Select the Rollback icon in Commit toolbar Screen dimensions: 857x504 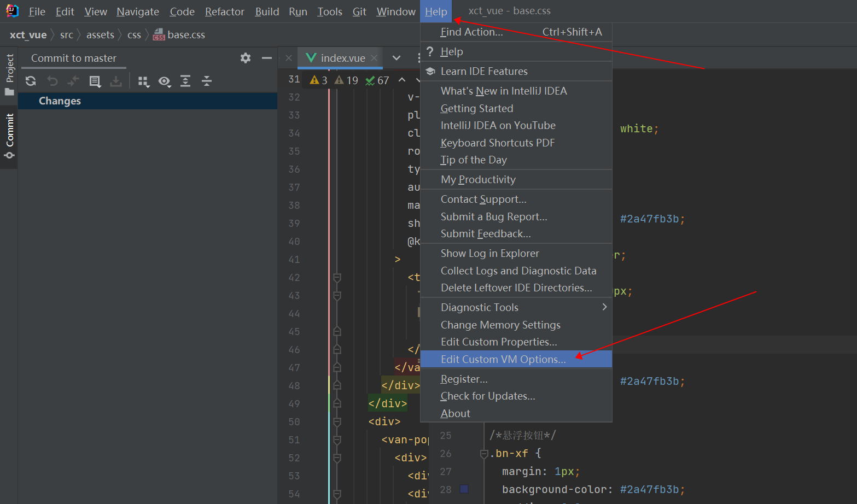[52, 81]
